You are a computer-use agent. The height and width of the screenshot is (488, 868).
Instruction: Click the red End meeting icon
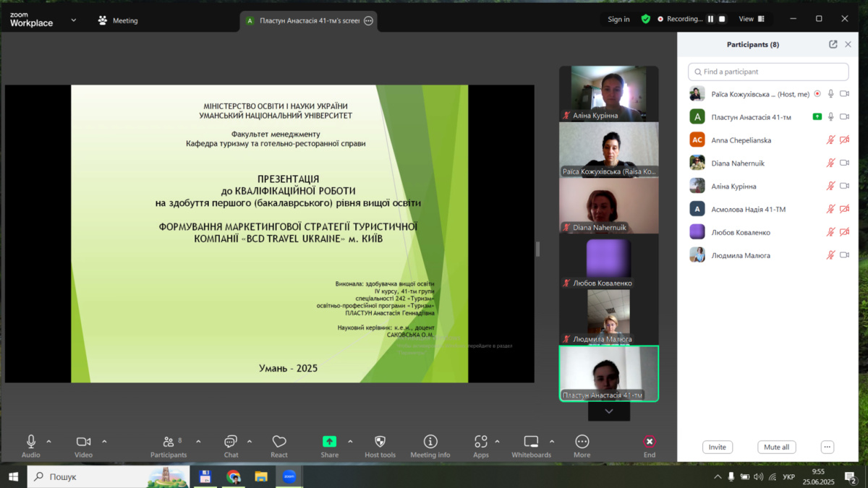click(650, 441)
